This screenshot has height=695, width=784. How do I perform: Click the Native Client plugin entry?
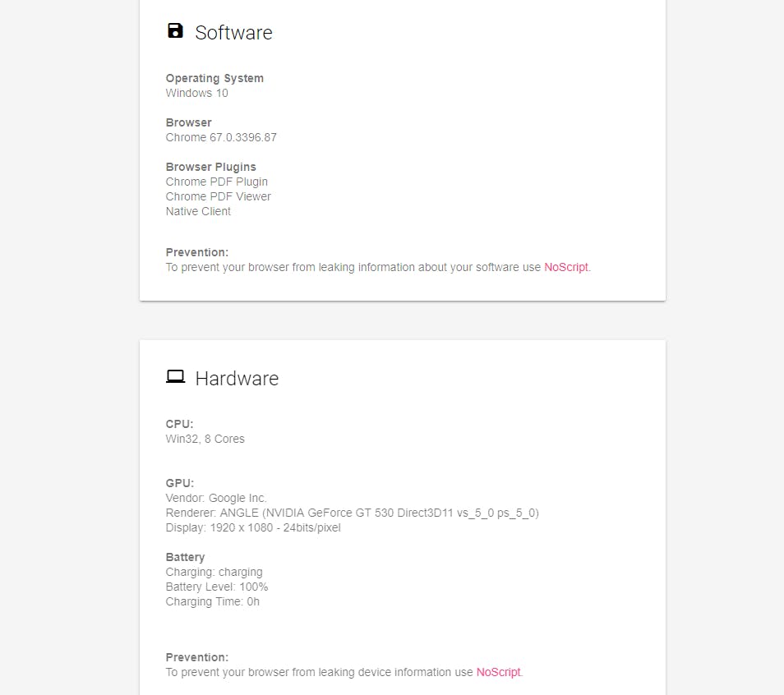[198, 211]
